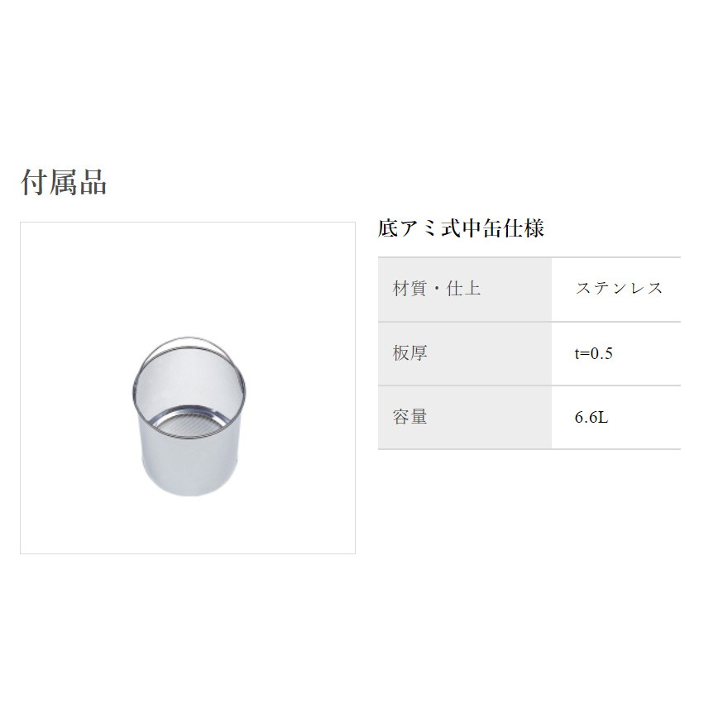Click the mesh bottom inside the can
The image size is (728, 728).
[191, 422]
